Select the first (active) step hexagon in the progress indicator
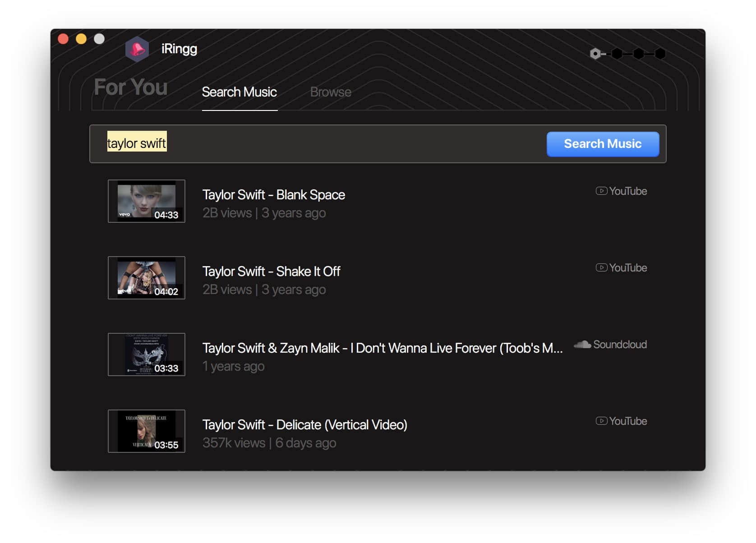Image resolution: width=756 pixels, height=543 pixels. pyautogui.click(x=595, y=54)
